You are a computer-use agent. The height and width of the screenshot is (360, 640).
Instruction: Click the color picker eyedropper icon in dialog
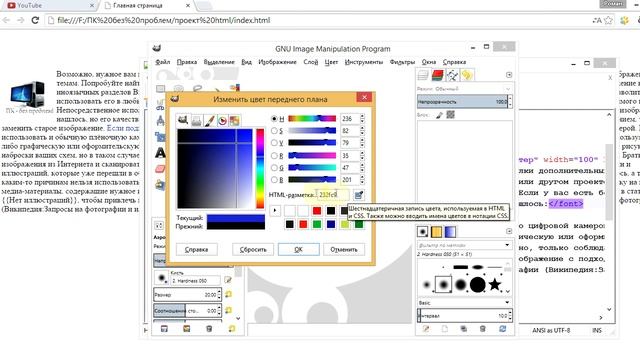tap(358, 195)
